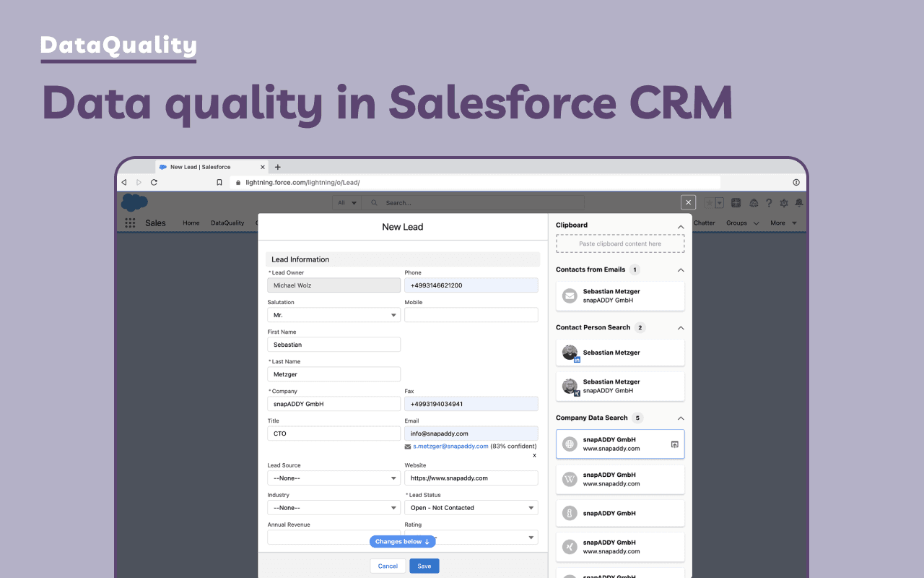
Task: Open the Lead Status dropdown
Action: [x=471, y=508]
